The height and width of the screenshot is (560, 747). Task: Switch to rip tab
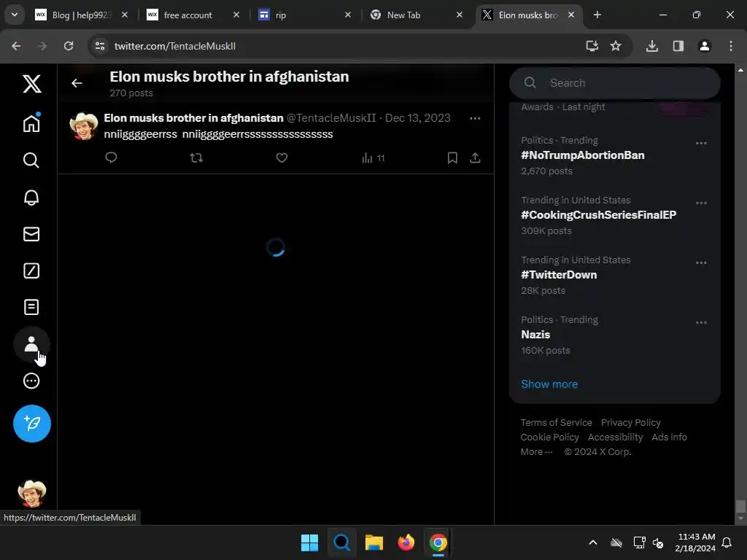click(305, 15)
